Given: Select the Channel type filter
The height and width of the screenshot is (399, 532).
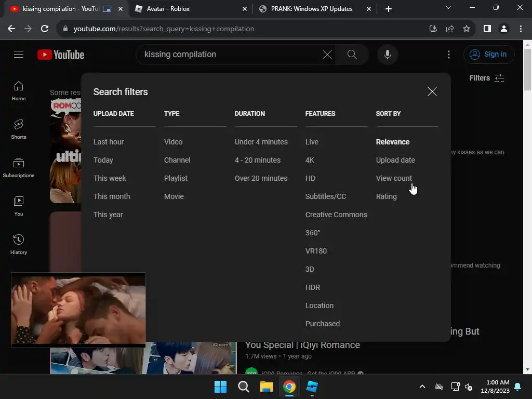Looking at the screenshot, I should click(177, 160).
